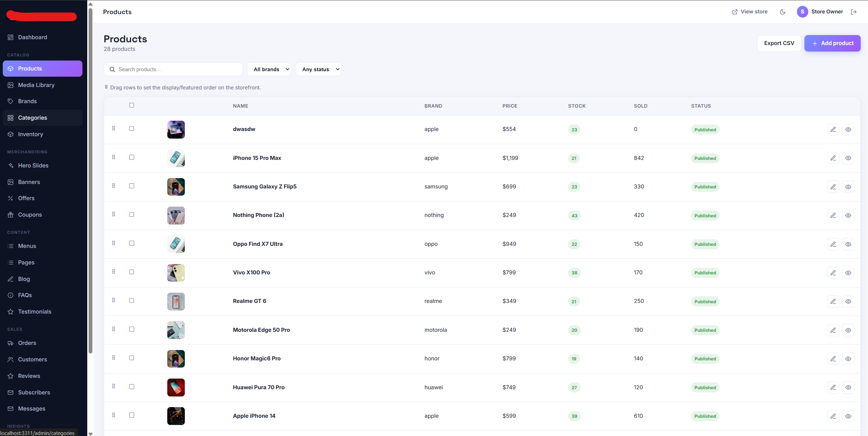This screenshot has width=868, height=436.
Task: Edit Motorola Edge 50 Pro via pencil icon
Action: pos(833,330)
